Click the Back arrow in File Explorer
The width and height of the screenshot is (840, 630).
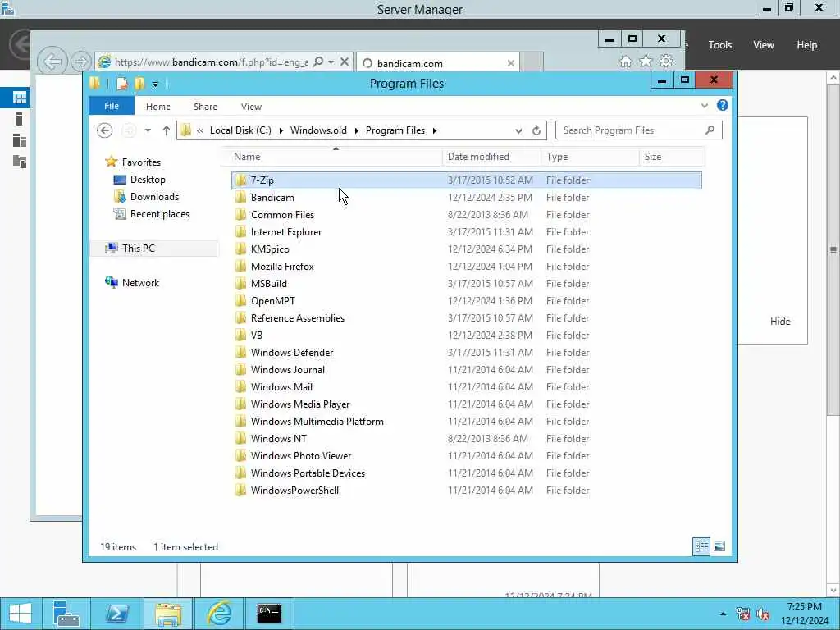click(x=104, y=130)
